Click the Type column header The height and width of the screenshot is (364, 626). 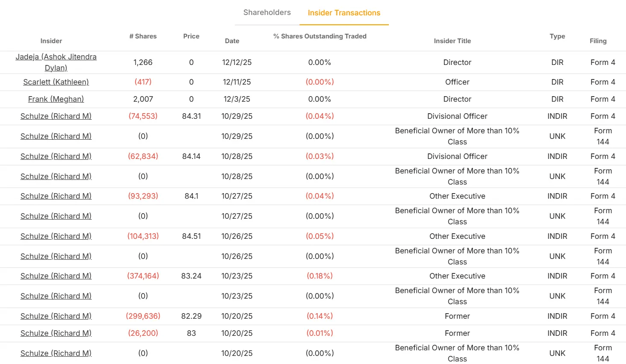[x=557, y=36]
